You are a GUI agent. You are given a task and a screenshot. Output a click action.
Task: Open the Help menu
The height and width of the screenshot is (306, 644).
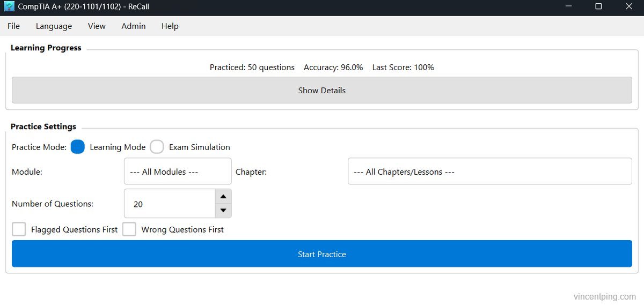point(170,26)
